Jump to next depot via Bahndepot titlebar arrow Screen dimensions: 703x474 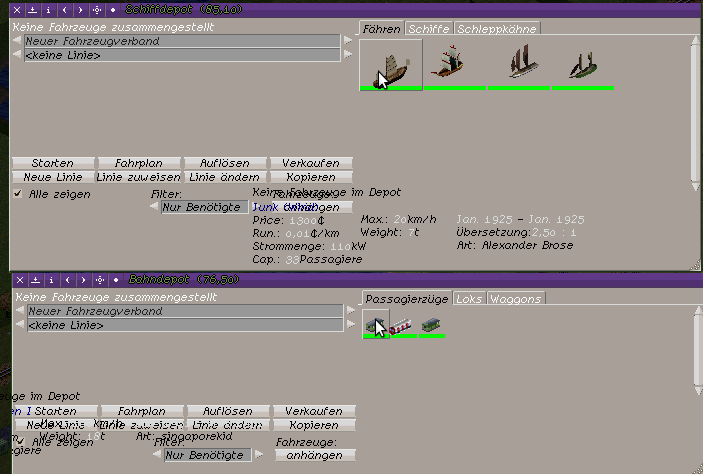pos(82,279)
